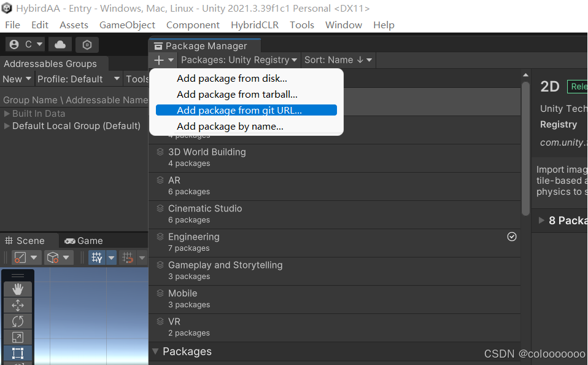Open the Assets menu
The height and width of the screenshot is (365, 588).
[x=74, y=25]
